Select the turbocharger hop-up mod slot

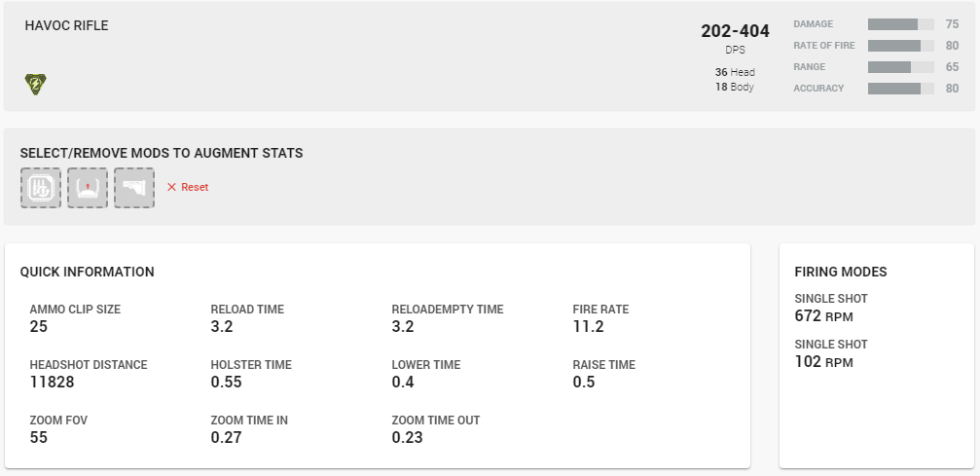tap(41, 188)
